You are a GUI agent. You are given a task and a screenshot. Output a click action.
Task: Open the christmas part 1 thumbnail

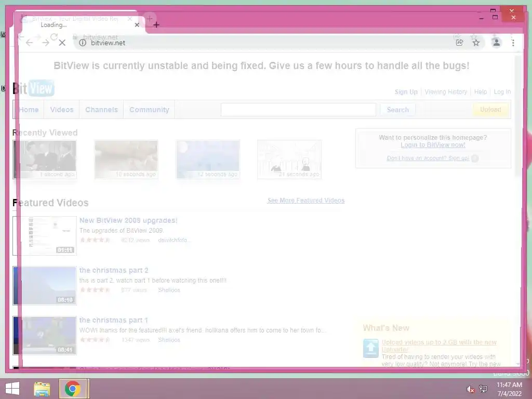click(x=45, y=336)
